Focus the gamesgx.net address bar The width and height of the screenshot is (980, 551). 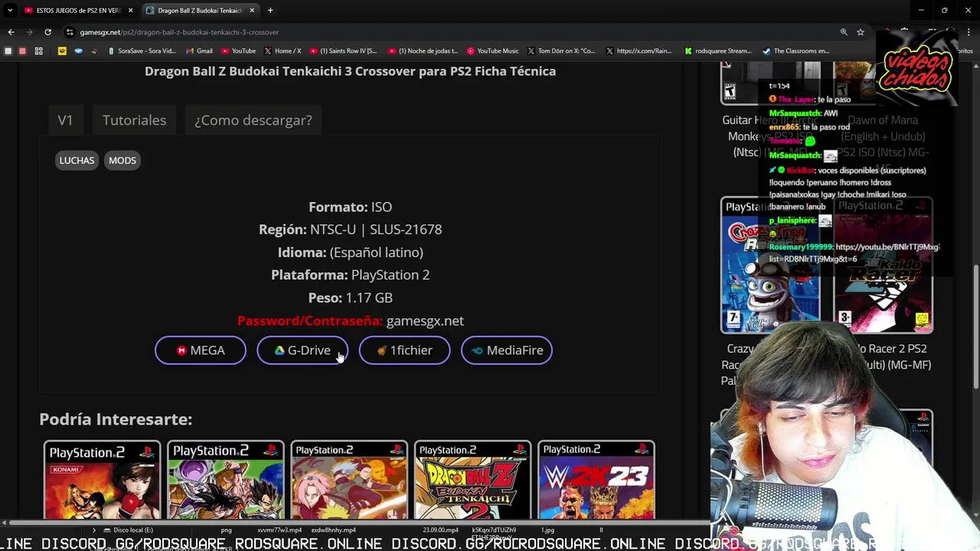point(452,32)
